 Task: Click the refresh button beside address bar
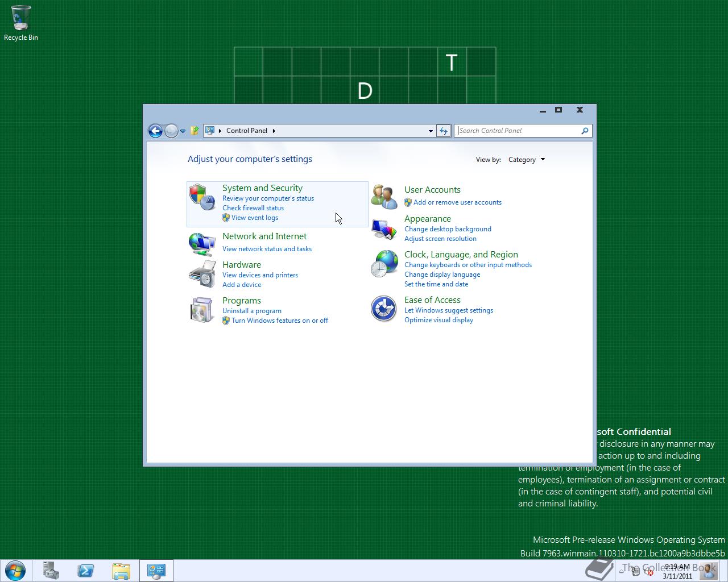(x=444, y=131)
